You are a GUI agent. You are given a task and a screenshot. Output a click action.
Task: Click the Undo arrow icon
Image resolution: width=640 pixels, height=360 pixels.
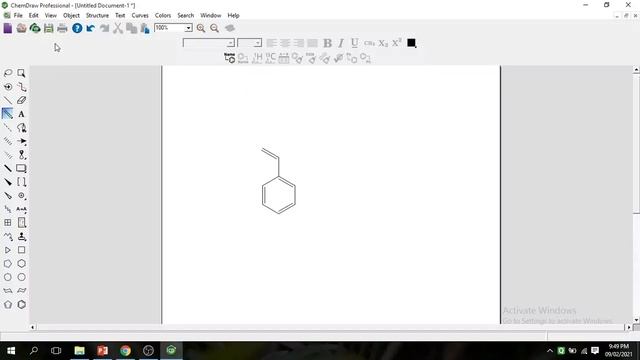[91, 28]
